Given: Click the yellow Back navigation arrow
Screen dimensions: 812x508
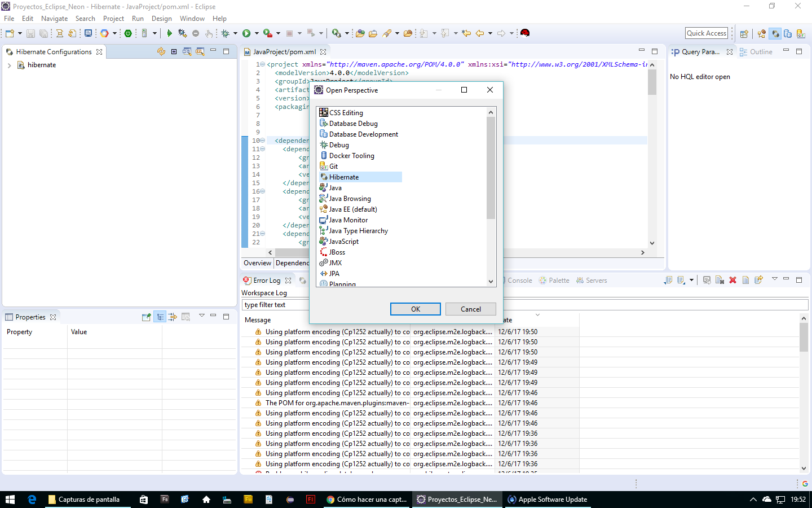Looking at the screenshot, I should pos(480,33).
